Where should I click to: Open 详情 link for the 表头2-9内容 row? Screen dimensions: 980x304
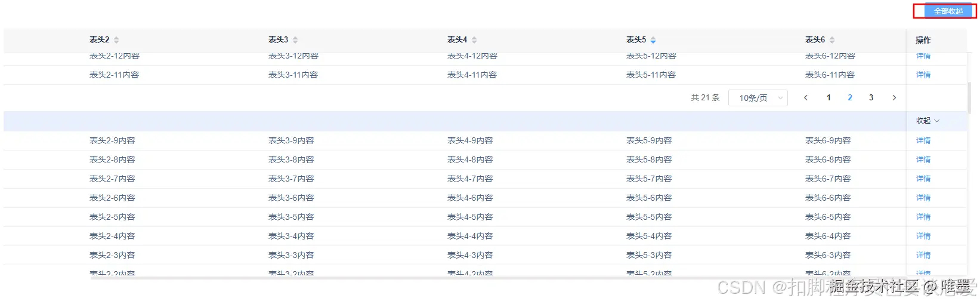(923, 141)
